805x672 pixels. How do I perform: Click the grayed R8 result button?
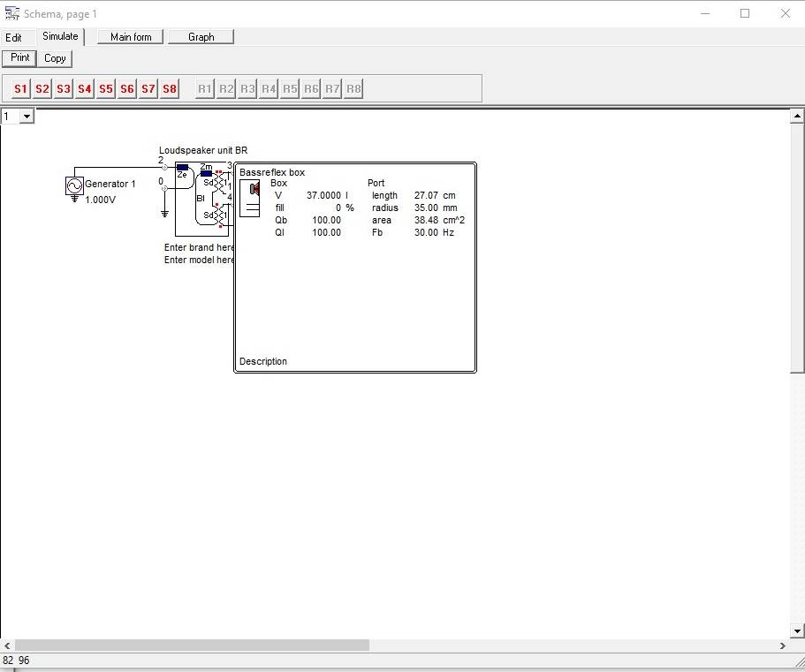tap(353, 89)
